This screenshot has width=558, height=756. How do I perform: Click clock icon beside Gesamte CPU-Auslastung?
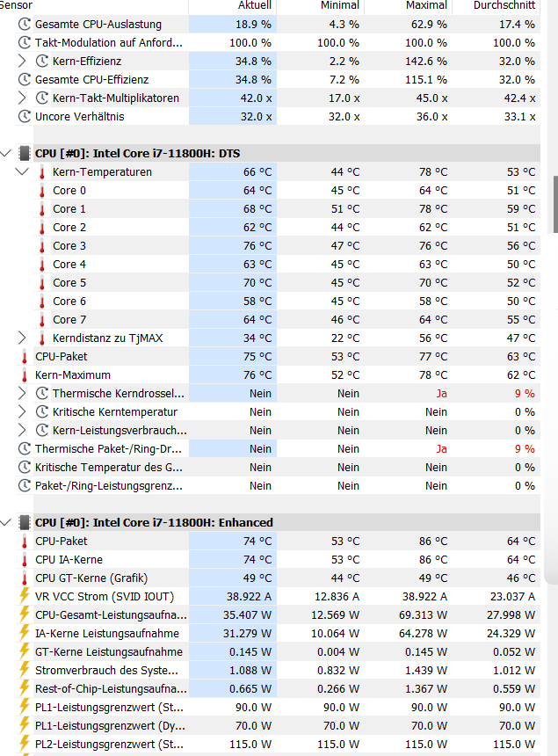pos(25,24)
